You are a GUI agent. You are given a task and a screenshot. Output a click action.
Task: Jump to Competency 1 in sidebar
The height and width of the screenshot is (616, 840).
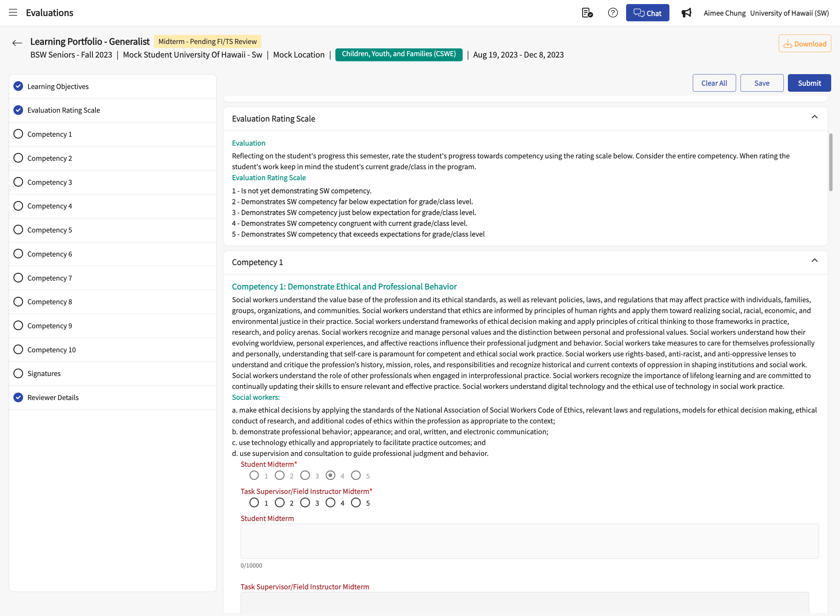[x=113, y=134]
